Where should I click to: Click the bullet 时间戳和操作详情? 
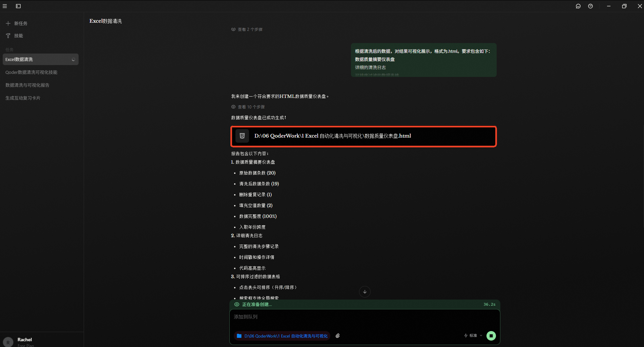(x=257, y=257)
